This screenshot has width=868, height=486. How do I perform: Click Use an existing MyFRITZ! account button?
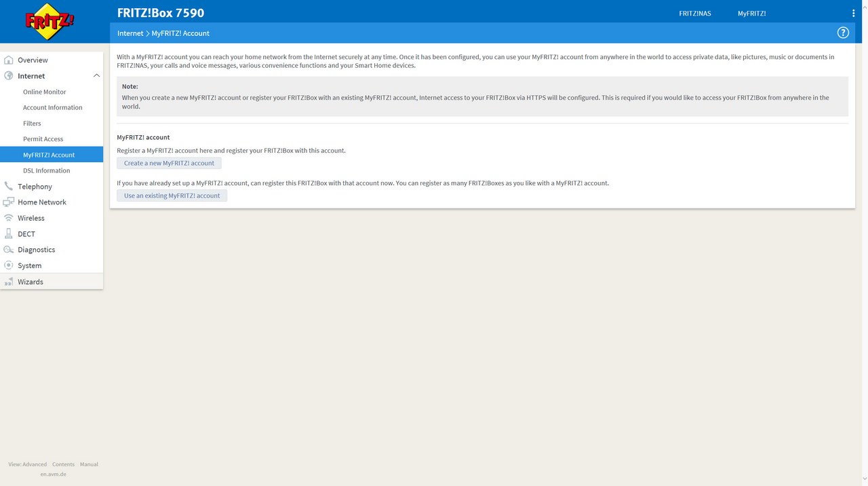172,195
